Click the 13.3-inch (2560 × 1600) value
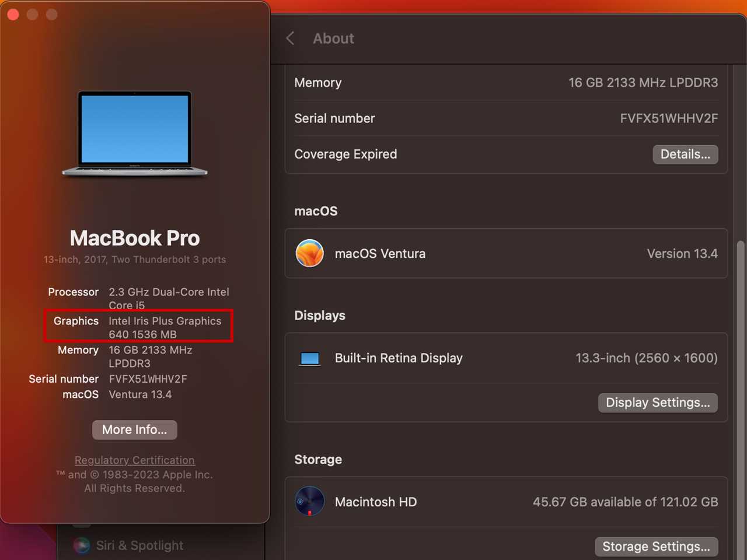 coord(647,358)
